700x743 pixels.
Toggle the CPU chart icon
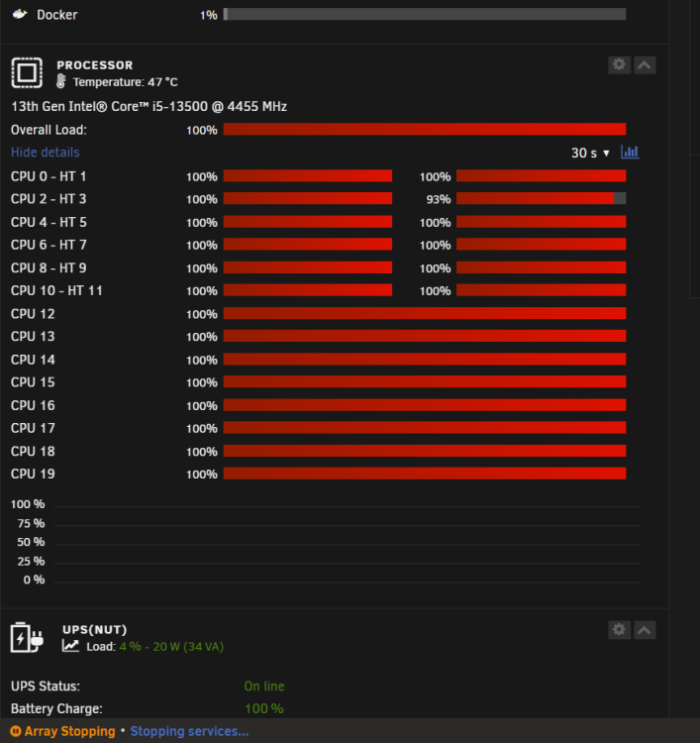(630, 153)
